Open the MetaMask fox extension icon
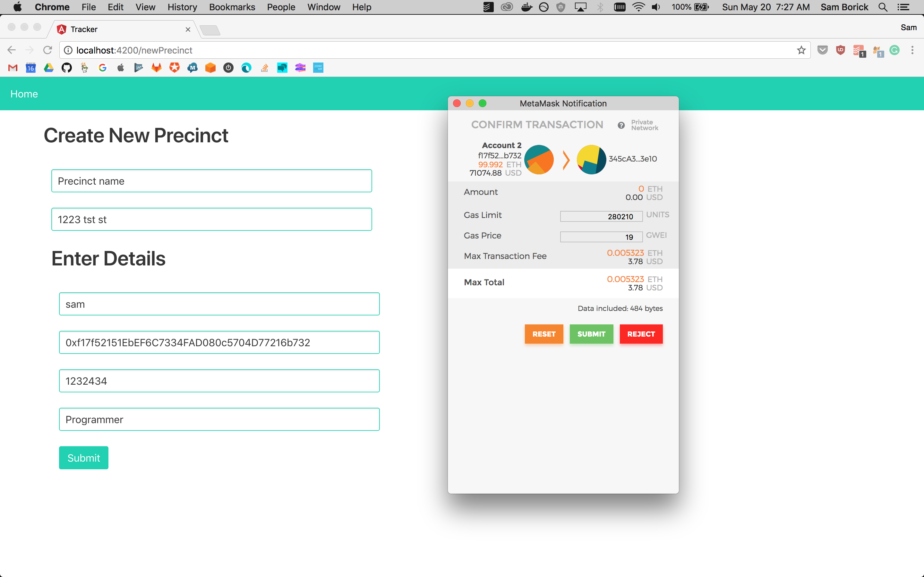Screen dimensions: 924x577 (x=877, y=50)
